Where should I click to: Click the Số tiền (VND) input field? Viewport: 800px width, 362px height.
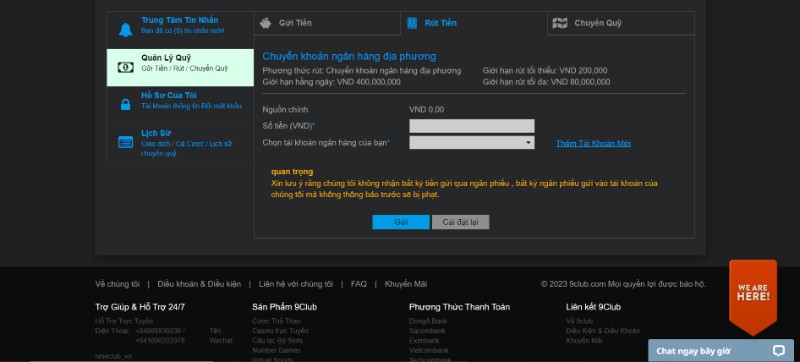point(472,126)
